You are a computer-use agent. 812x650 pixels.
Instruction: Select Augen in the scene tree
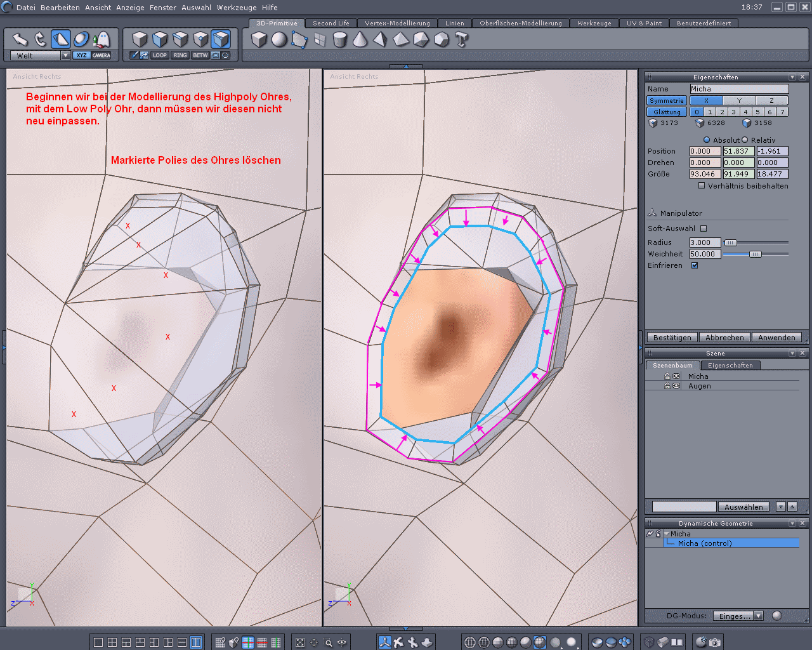click(x=700, y=386)
